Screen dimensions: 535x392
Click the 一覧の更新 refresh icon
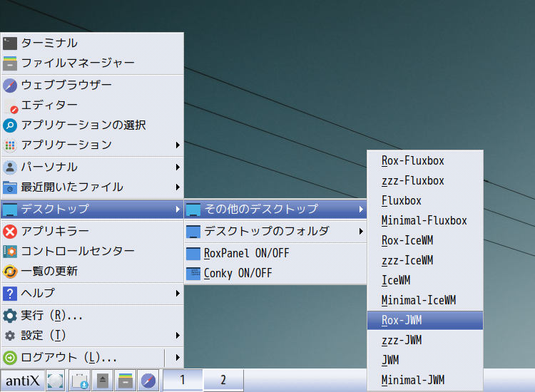tap(10, 272)
